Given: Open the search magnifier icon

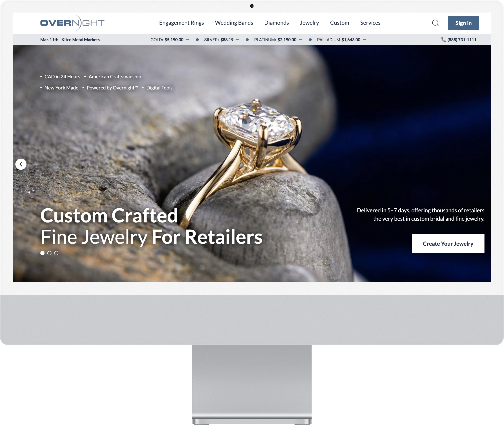Looking at the screenshot, I should (x=435, y=23).
